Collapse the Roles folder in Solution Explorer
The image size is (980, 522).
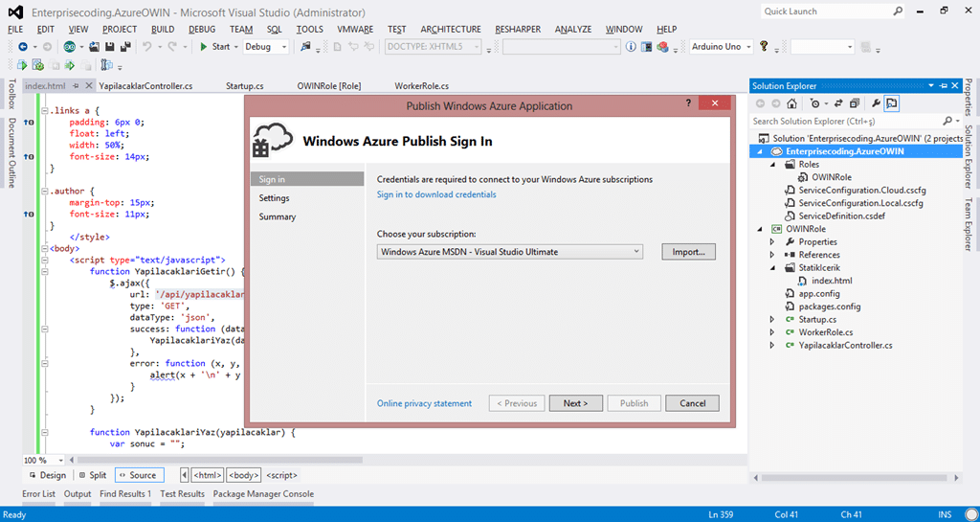pyautogui.click(x=772, y=165)
